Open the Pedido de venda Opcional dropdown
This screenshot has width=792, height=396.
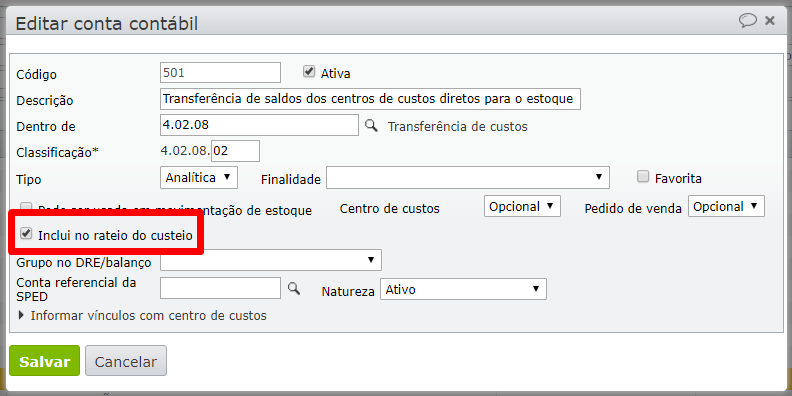click(x=726, y=206)
